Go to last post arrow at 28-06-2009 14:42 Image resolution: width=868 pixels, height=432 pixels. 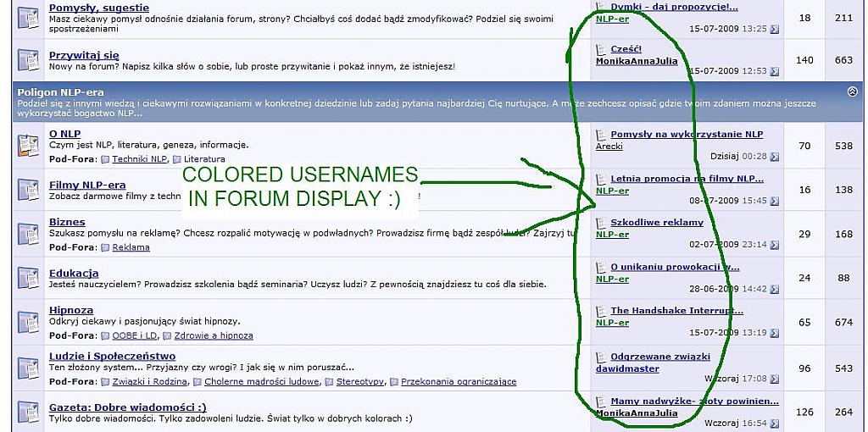pos(774,289)
